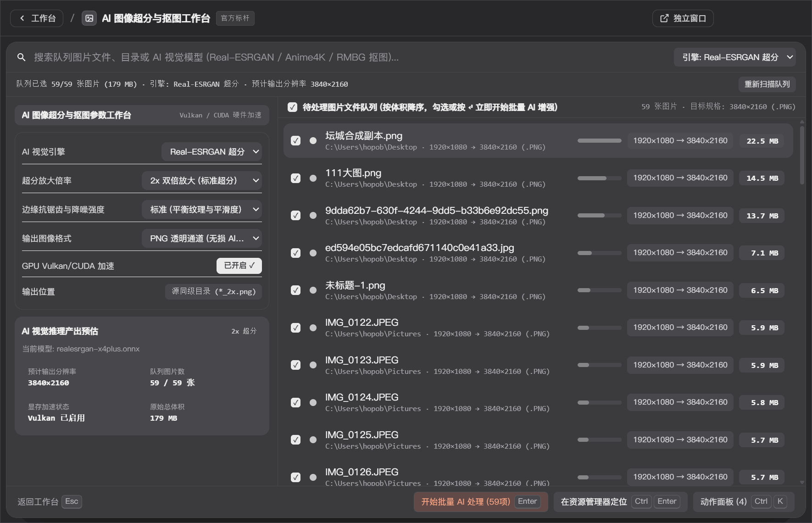Toggle the select-all queue checkbox
The height and width of the screenshot is (523, 812).
tap(292, 107)
